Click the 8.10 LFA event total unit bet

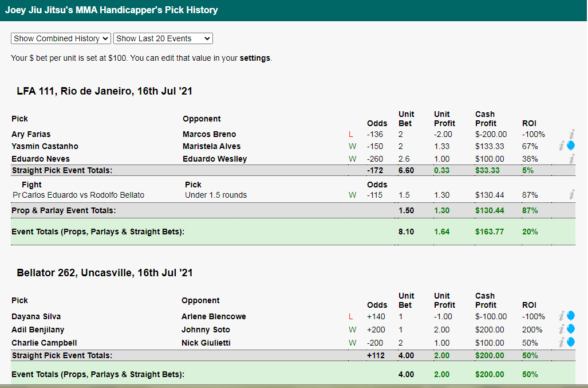click(x=406, y=232)
